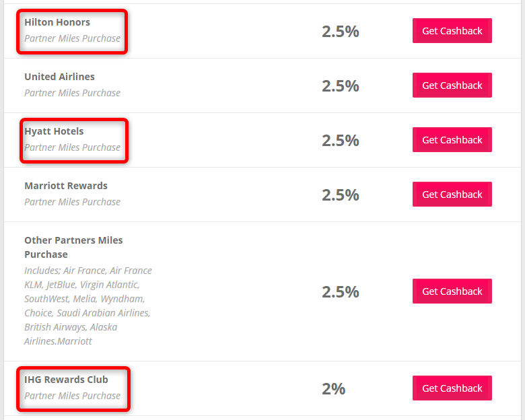This screenshot has height=420, width=525.
Task: Click the included airlines description text
Action: (88, 306)
